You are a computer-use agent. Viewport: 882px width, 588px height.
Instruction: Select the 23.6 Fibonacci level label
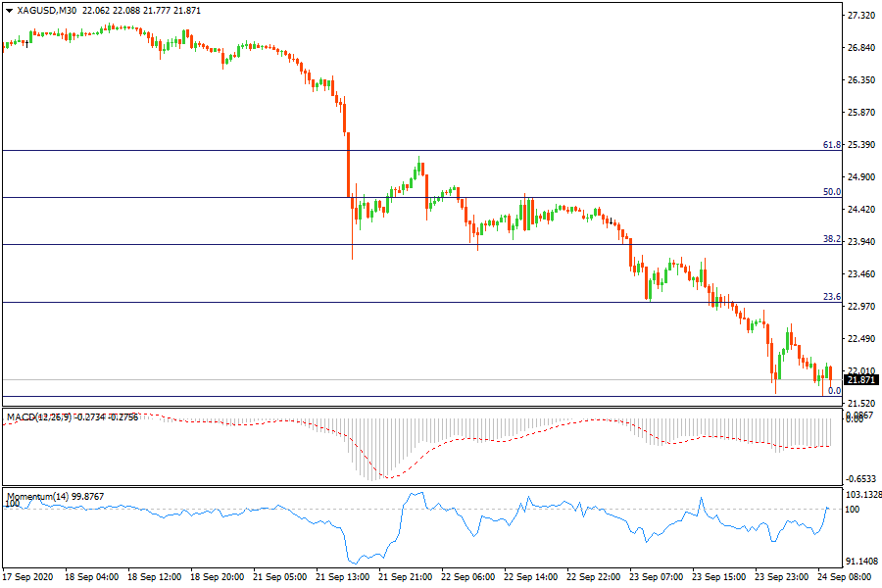click(831, 296)
